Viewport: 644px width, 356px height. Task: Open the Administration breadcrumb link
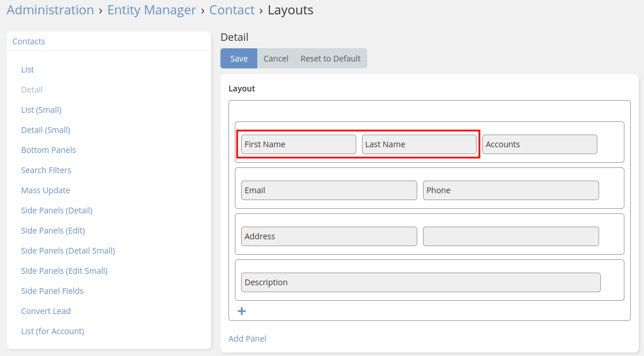[x=50, y=10]
